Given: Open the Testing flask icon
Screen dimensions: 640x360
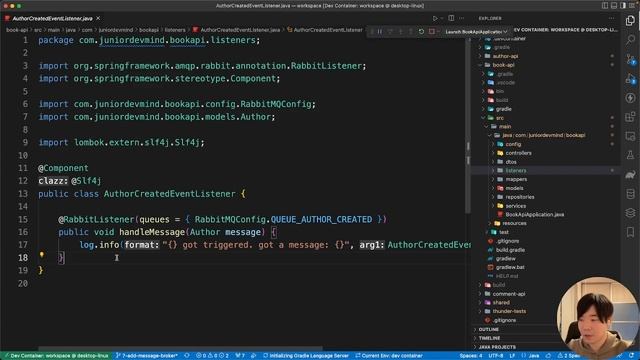Looking at the screenshot, I should [631, 156].
